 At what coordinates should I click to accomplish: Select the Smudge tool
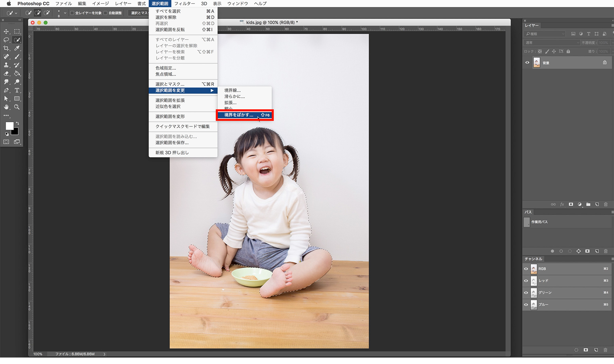pos(6,82)
